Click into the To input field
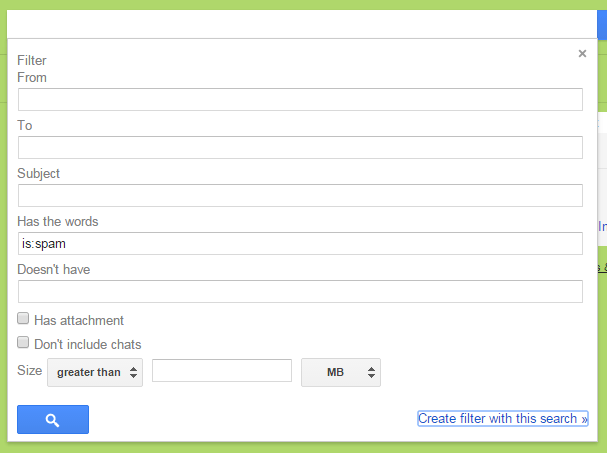 tap(300, 147)
